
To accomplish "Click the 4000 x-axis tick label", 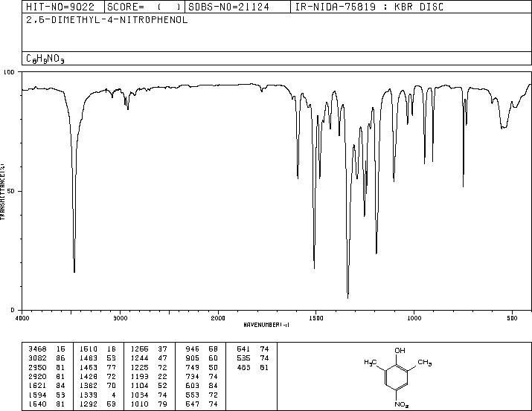I will point(22,318).
